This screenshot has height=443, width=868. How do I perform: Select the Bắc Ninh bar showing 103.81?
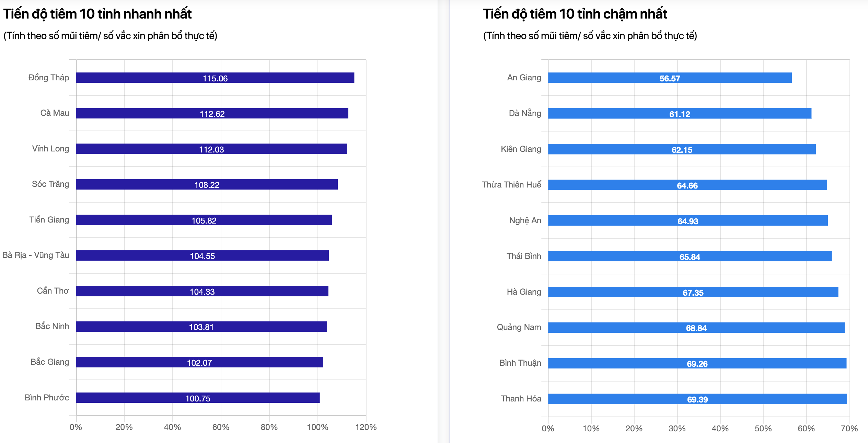coord(201,327)
